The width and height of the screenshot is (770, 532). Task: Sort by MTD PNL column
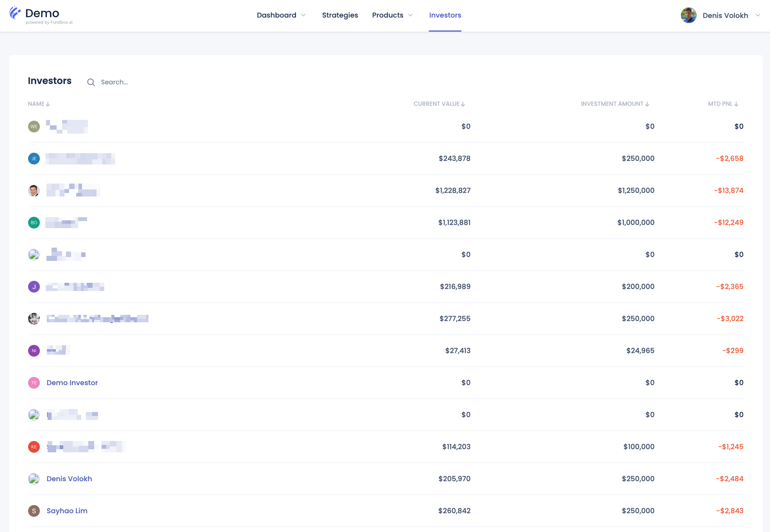tap(723, 104)
